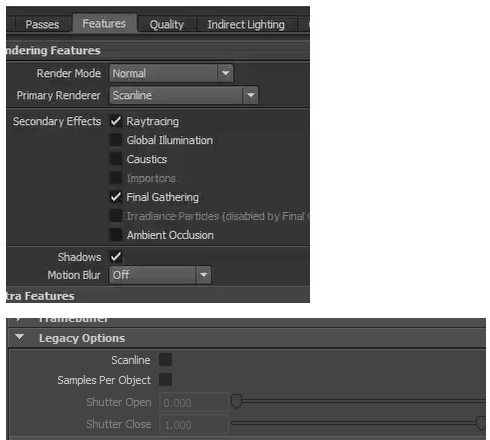Click the Shutter Close value field

coord(194,425)
